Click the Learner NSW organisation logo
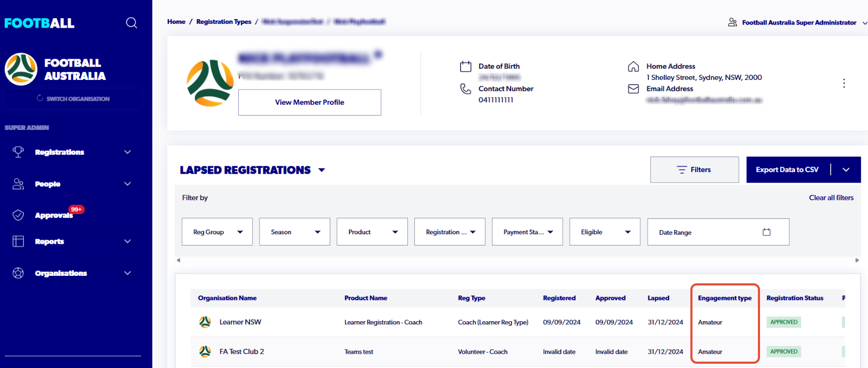The height and width of the screenshot is (368, 868). tap(205, 322)
